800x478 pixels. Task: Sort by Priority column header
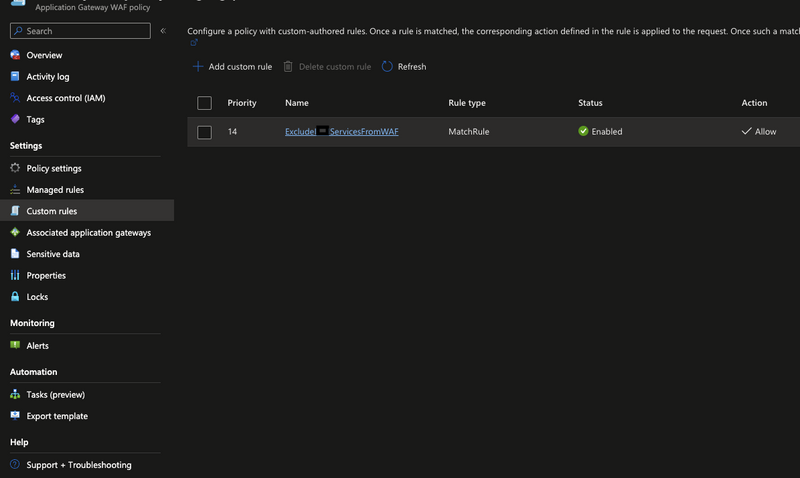[242, 103]
